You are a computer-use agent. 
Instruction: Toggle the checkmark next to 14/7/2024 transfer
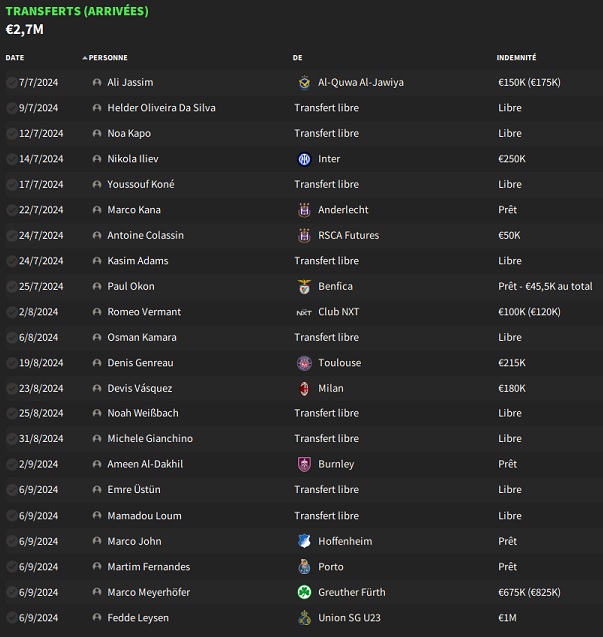(x=11, y=159)
